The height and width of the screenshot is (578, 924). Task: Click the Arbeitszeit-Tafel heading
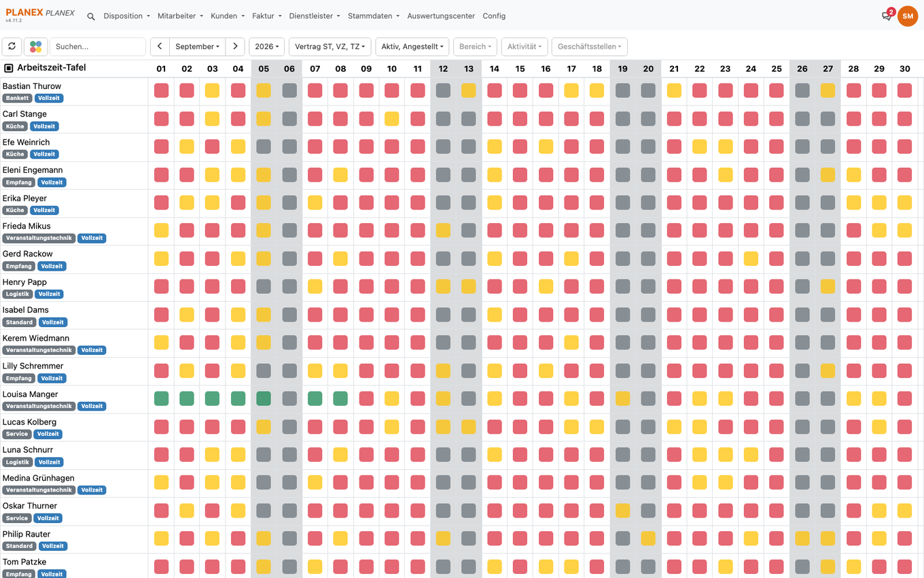tap(52, 68)
